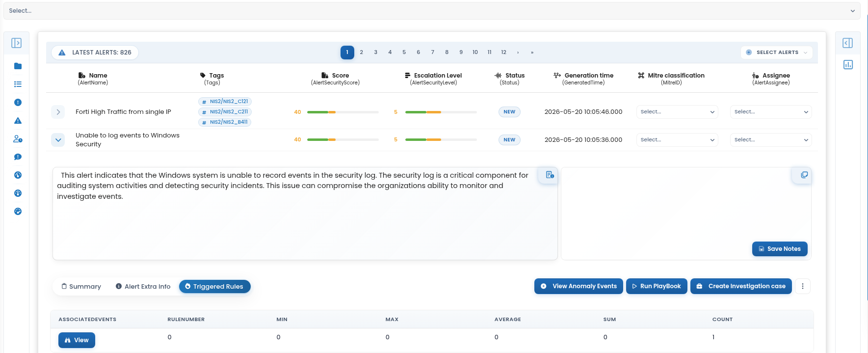Collapse the Unable to log events alert

pos(58,140)
